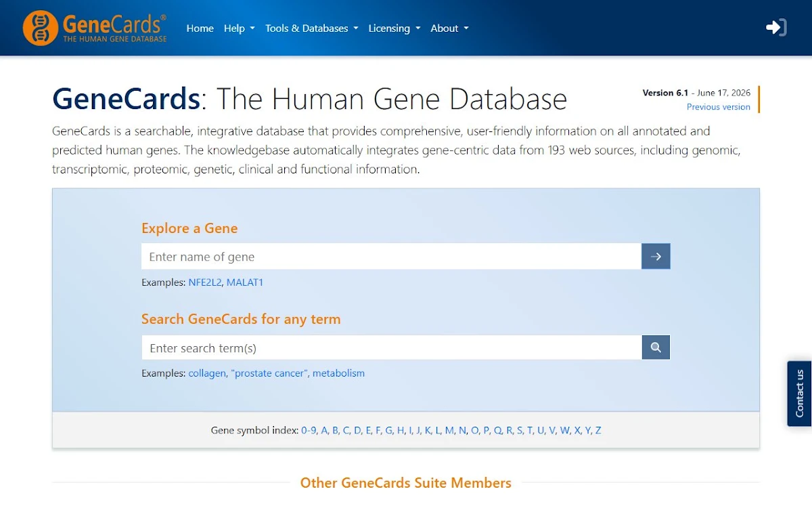Browse gene index letter G
The width and height of the screenshot is (812, 508).
click(x=389, y=430)
